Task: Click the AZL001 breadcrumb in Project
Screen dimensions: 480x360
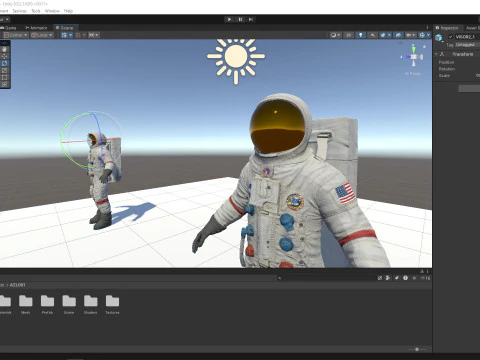Action: [17, 285]
